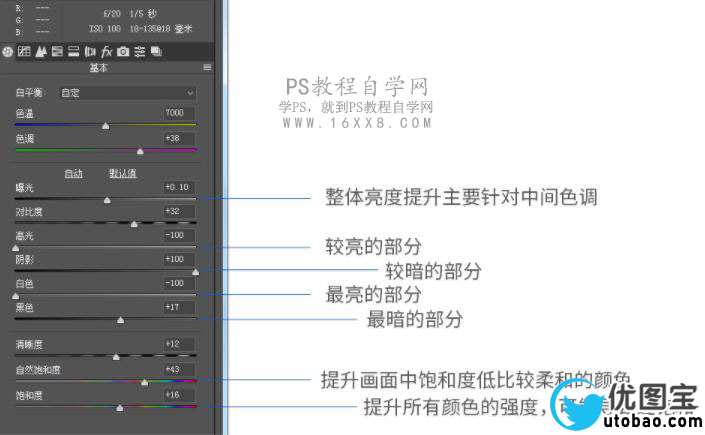Image resolution: width=705 pixels, height=435 pixels.
Task: Click the 黑色 label
Action: [x=25, y=308]
